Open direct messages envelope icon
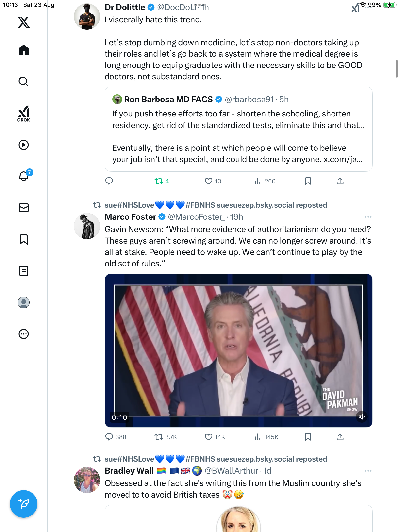The width and height of the screenshot is (399, 532). [24, 208]
